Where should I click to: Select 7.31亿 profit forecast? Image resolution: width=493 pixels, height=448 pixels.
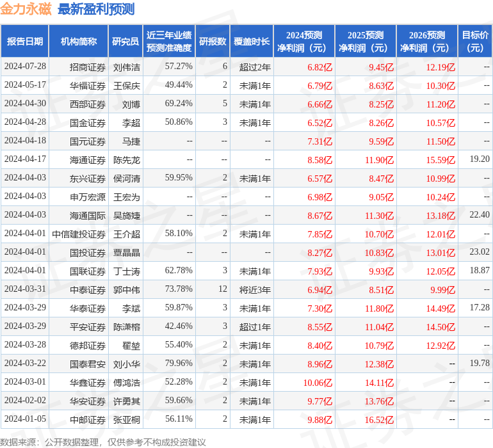pos(319,141)
